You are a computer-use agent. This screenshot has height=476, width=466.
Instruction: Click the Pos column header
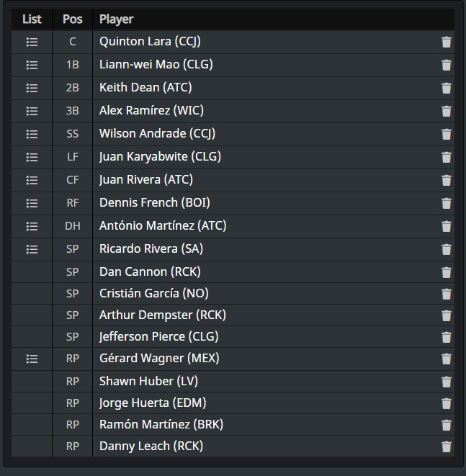click(72, 19)
